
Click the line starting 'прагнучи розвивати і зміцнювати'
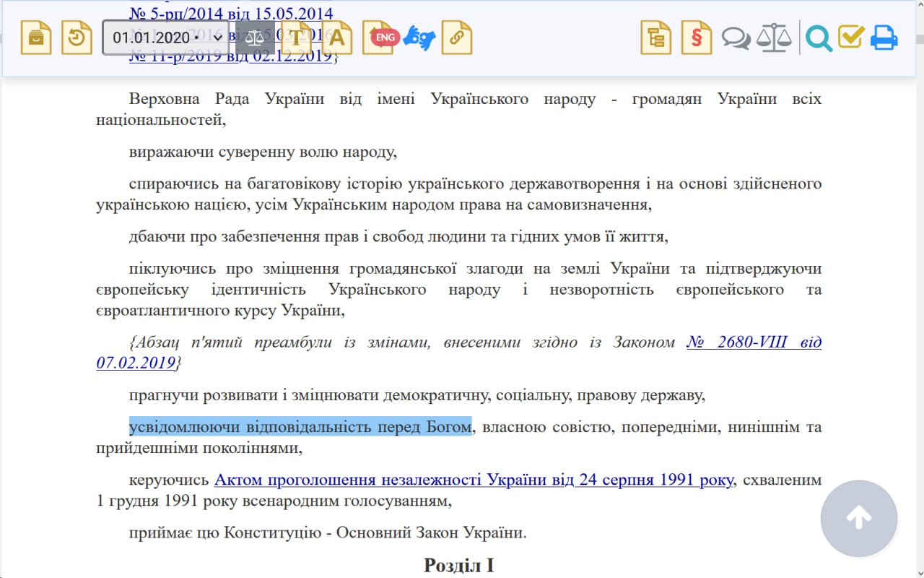tap(417, 395)
